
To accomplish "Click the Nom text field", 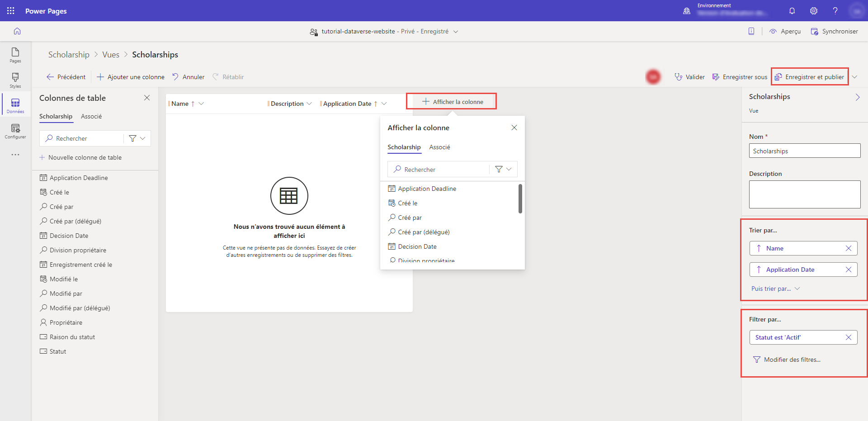I will tap(805, 151).
